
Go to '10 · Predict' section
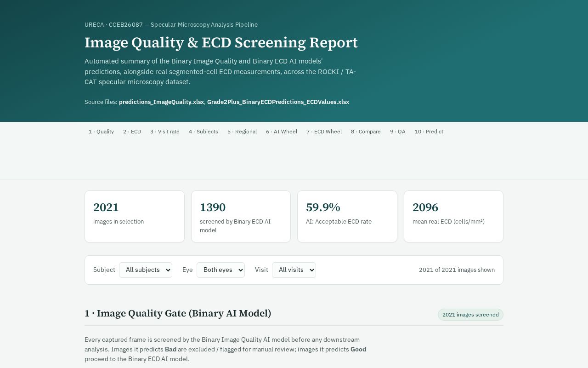click(x=429, y=132)
